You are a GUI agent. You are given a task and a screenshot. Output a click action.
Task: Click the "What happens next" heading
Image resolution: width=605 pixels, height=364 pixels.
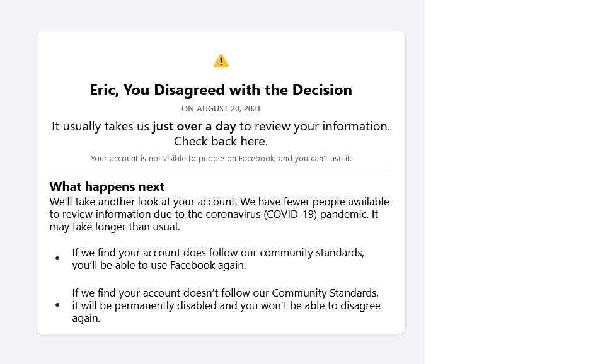[x=107, y=186]
